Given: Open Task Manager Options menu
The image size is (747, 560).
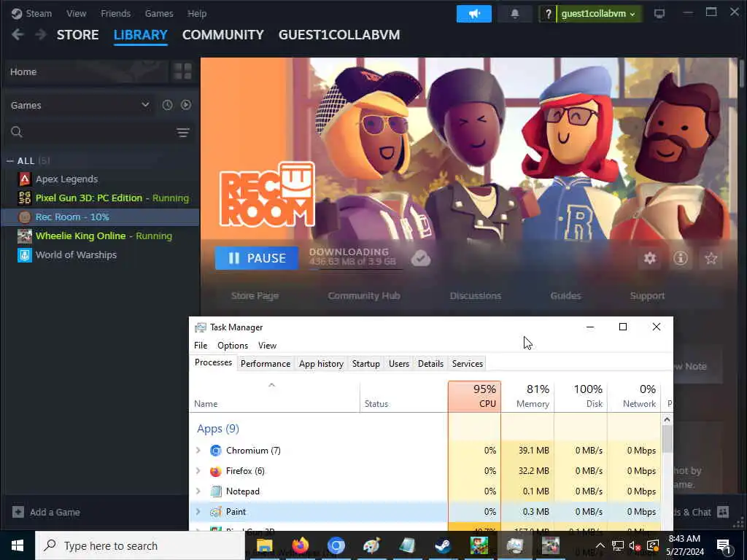Looking at the screenshot, I should (233, 345).
